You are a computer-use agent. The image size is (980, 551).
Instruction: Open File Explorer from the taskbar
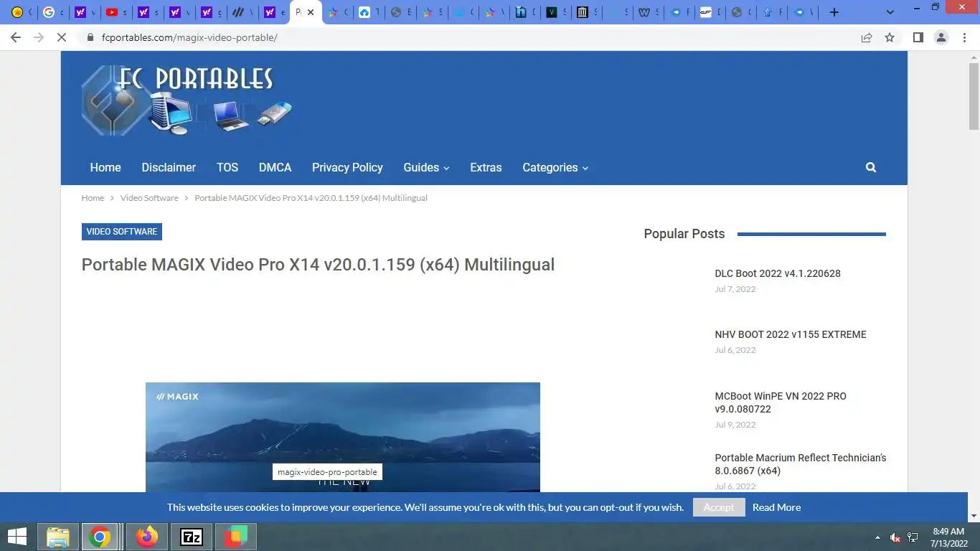[x=57, y=537]
